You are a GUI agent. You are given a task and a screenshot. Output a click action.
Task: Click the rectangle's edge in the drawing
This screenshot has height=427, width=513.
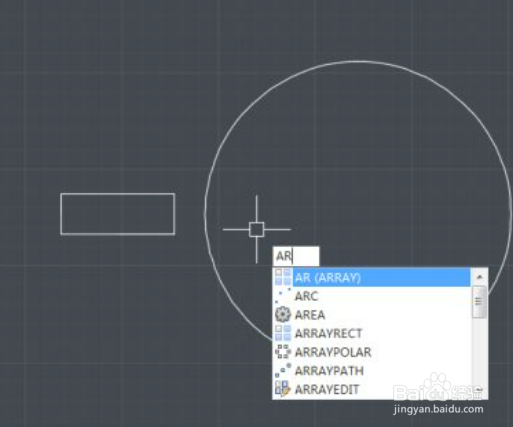(x=118, y=194)
